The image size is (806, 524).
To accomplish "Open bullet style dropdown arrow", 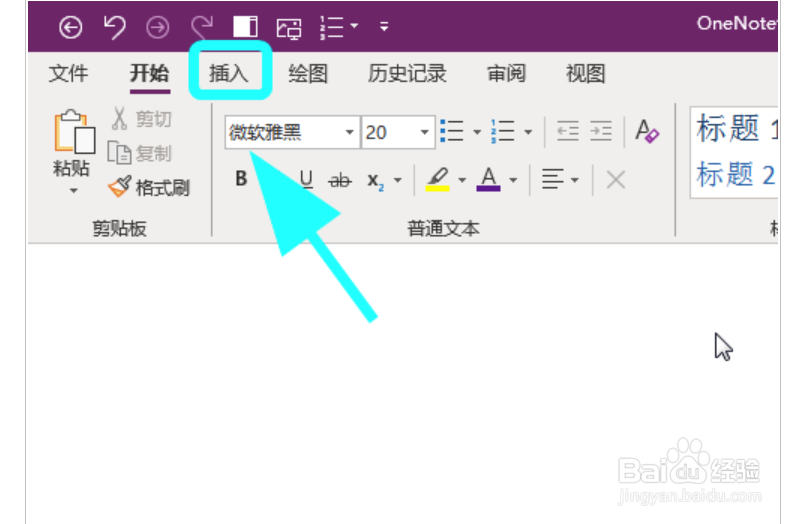I will tap(477, 132).
